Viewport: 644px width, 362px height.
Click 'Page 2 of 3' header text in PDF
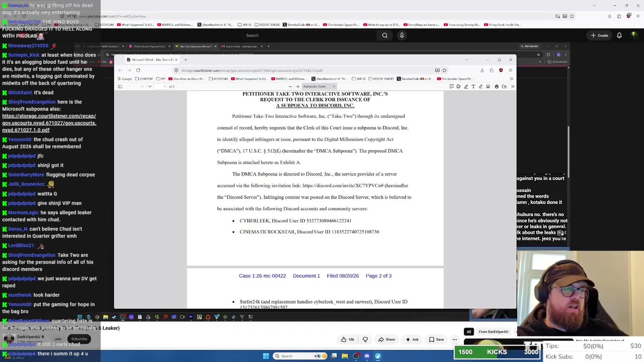click(378, 276)
